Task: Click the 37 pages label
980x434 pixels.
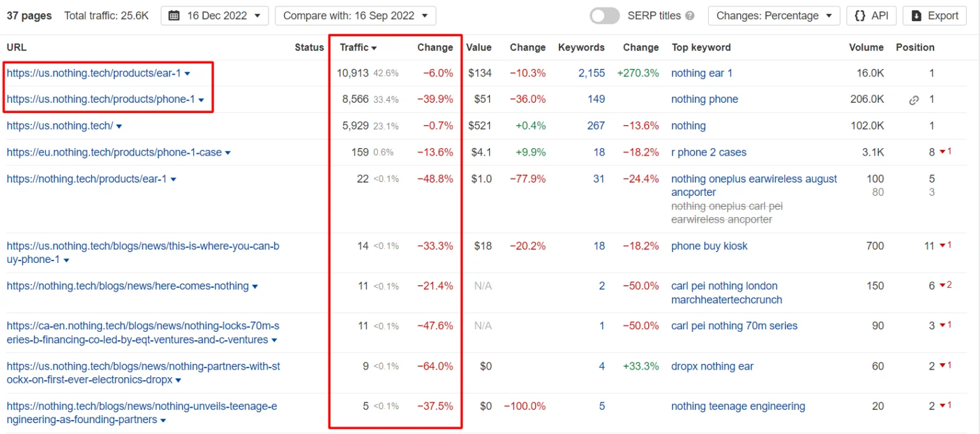Action: pos(29,15)
